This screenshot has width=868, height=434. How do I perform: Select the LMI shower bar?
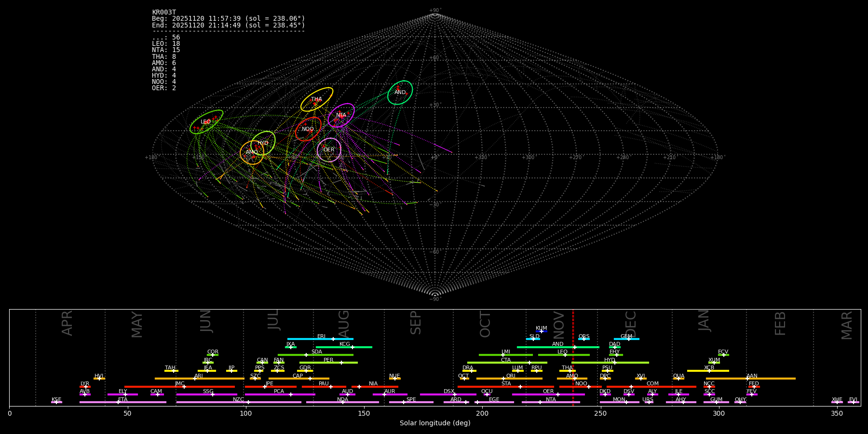(506, 355)
